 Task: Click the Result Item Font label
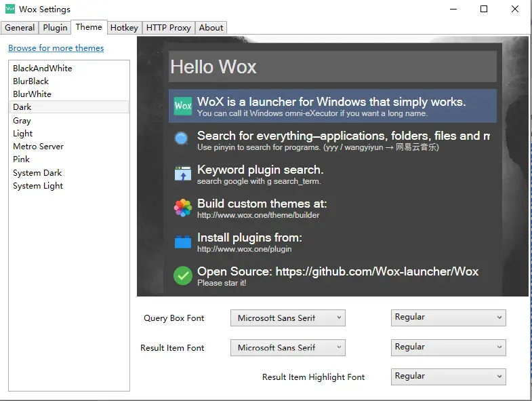pos(172,348)
